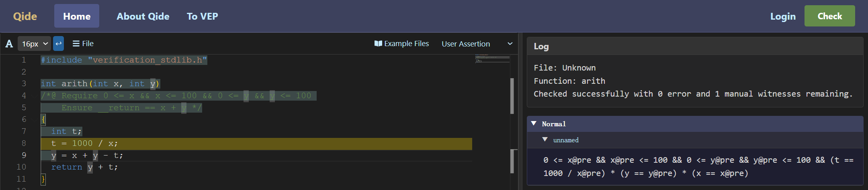Click the font size 'A' icon
Screen dimensions: 868x190
9,44
